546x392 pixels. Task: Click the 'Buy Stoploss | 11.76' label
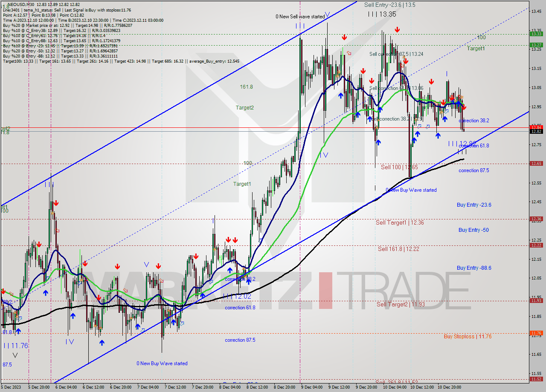tap(468, 336)
